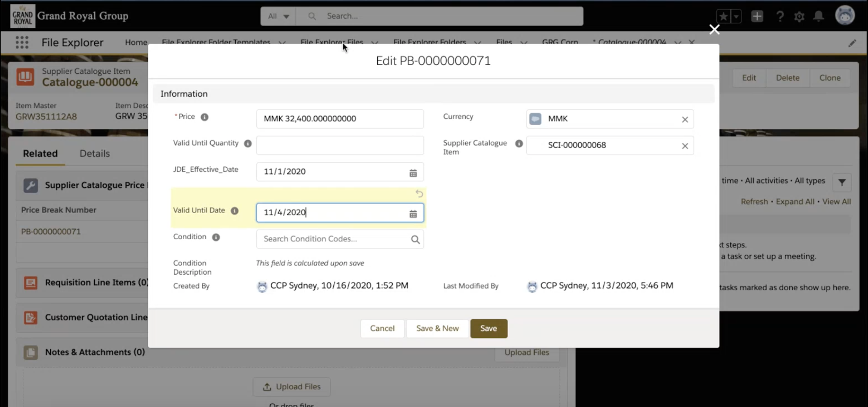Click the Condition search magnifier icon

[x=415, y=240]
